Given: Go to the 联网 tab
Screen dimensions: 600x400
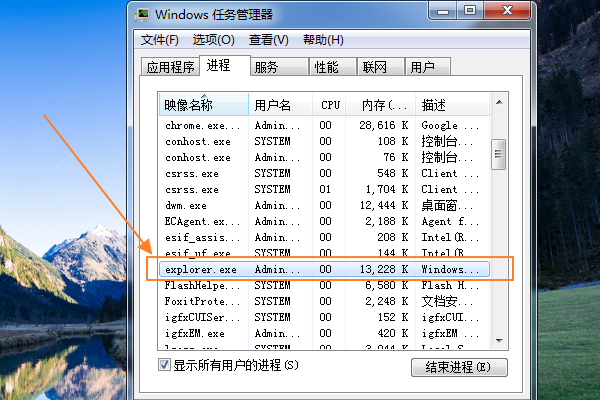Looking at the screenshot, I should click(x=380, y=67).
